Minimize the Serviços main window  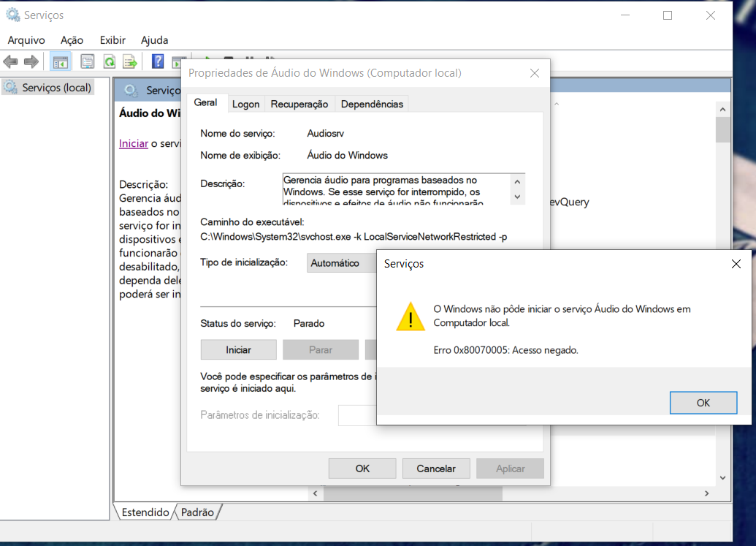point(625,15)
